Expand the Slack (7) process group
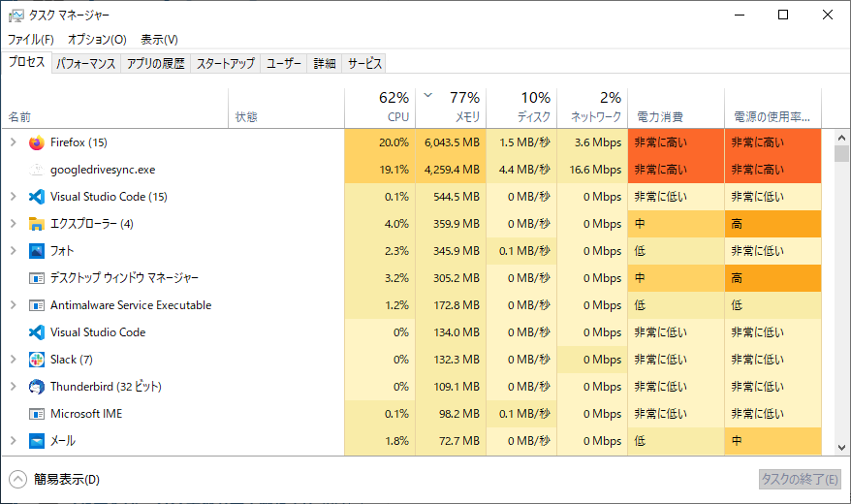The image size is (851, 504). point(13,360)
